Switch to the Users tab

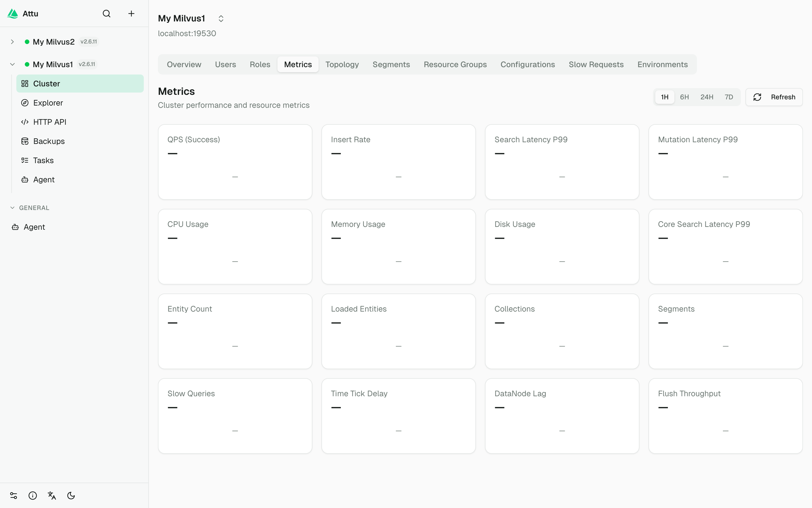click(x=226, y=65)
